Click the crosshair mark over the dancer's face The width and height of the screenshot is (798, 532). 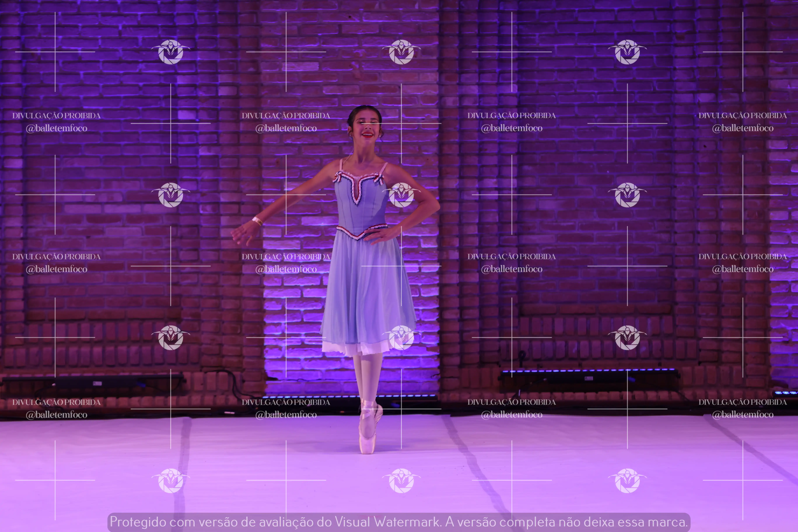click(401, 123)
